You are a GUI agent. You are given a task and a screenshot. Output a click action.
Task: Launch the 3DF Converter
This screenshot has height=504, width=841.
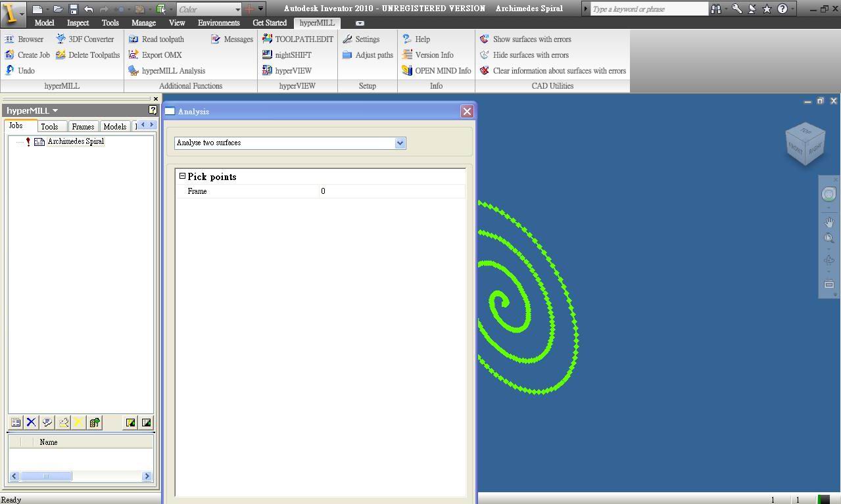coord(85,39)
